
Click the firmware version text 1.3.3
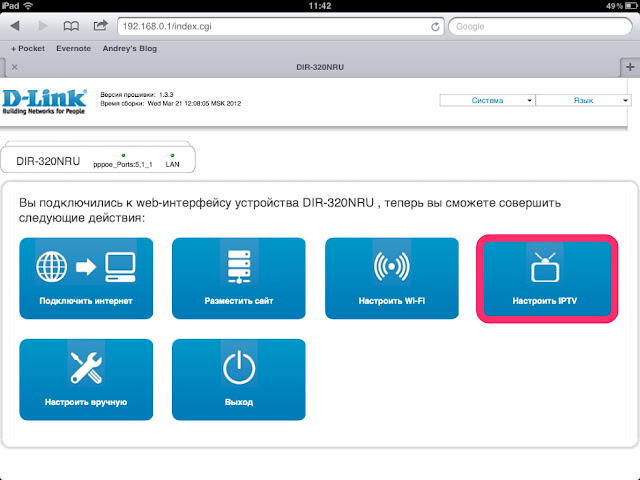[166, 95]
